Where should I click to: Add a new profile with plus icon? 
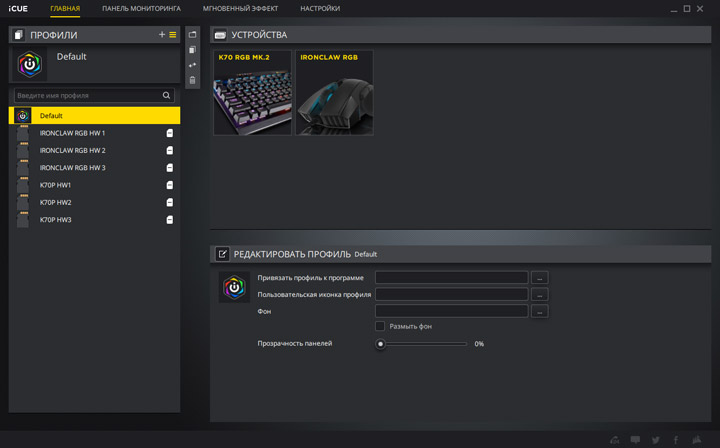pyautogui.click(x=162, y=34)
